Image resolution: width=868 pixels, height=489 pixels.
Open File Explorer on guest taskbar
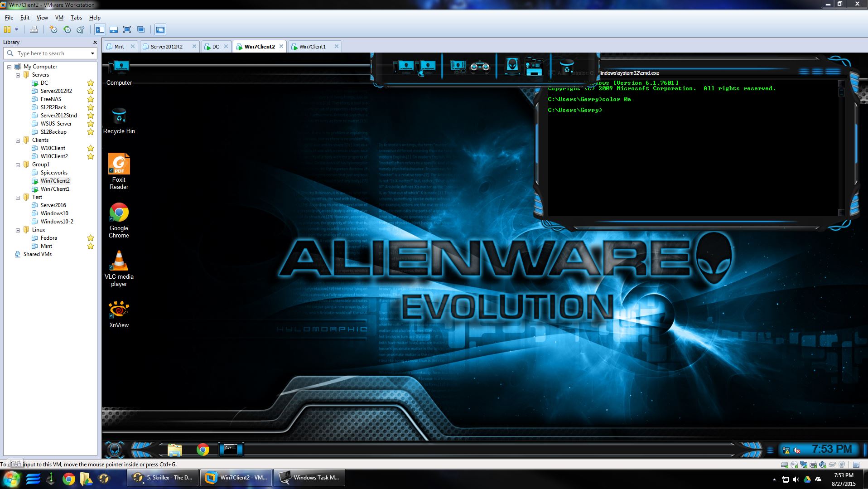pyautogui.click(x=174, y=450)
